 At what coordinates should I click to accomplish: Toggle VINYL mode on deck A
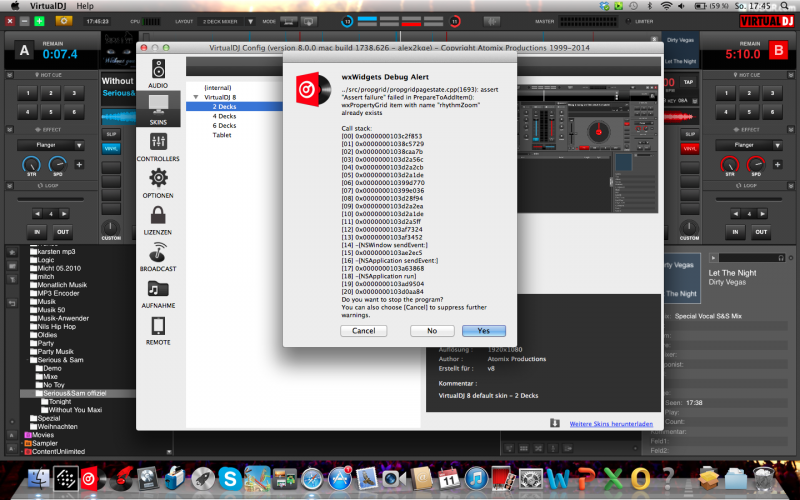[x=111, y=148]
